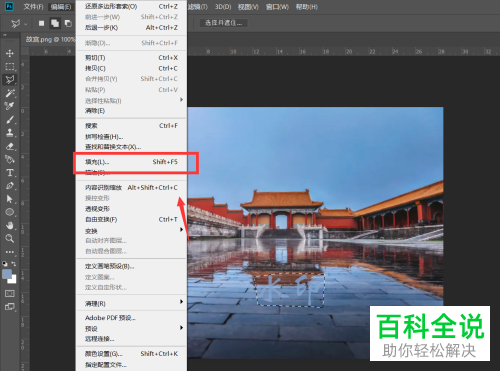Open the 视图(V) menu
The image size is (500, 371).
pos(248,7)
